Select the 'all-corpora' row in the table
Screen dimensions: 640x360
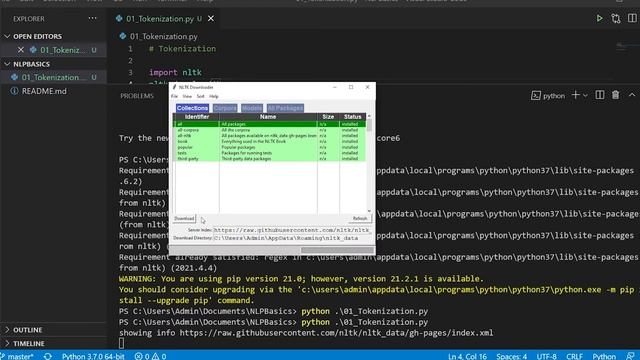[x=270, y=130]
